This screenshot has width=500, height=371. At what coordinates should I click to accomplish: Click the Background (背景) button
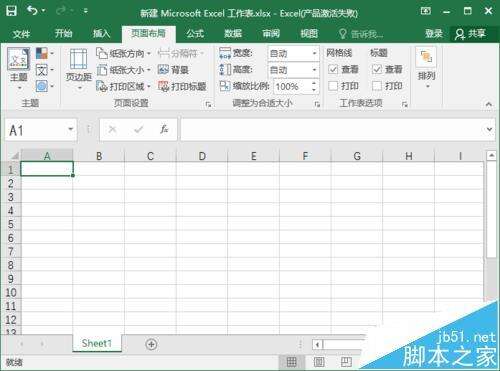173,70
